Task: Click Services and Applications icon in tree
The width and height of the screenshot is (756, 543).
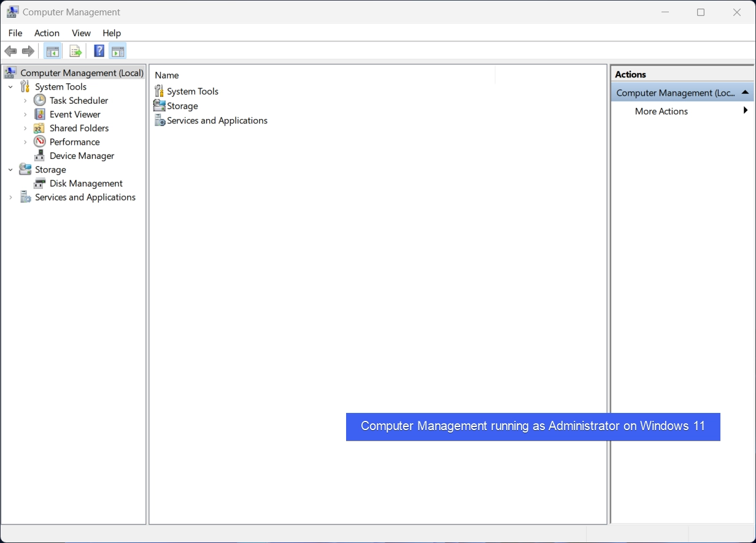Action: [x=25, y=197]
